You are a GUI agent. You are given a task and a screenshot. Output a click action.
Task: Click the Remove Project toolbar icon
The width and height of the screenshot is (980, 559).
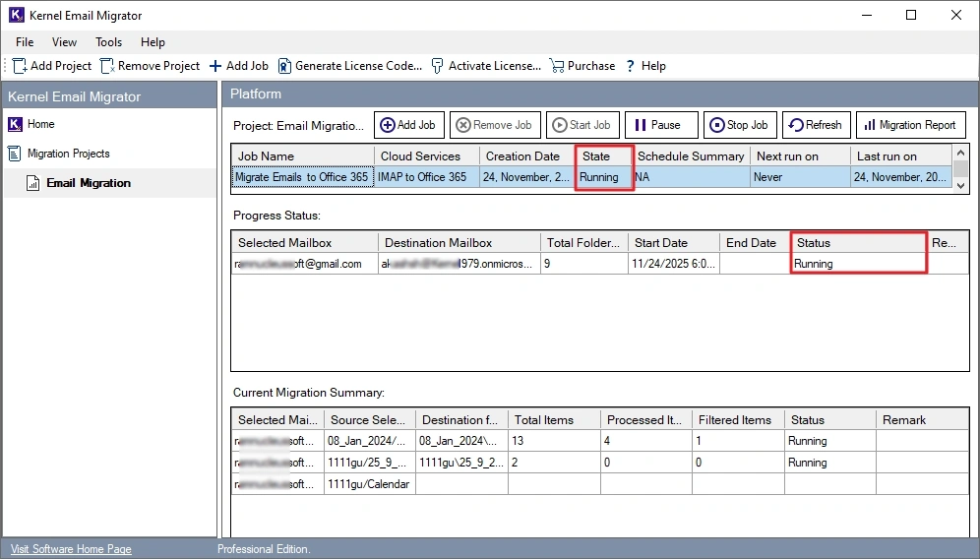(107, 66)
